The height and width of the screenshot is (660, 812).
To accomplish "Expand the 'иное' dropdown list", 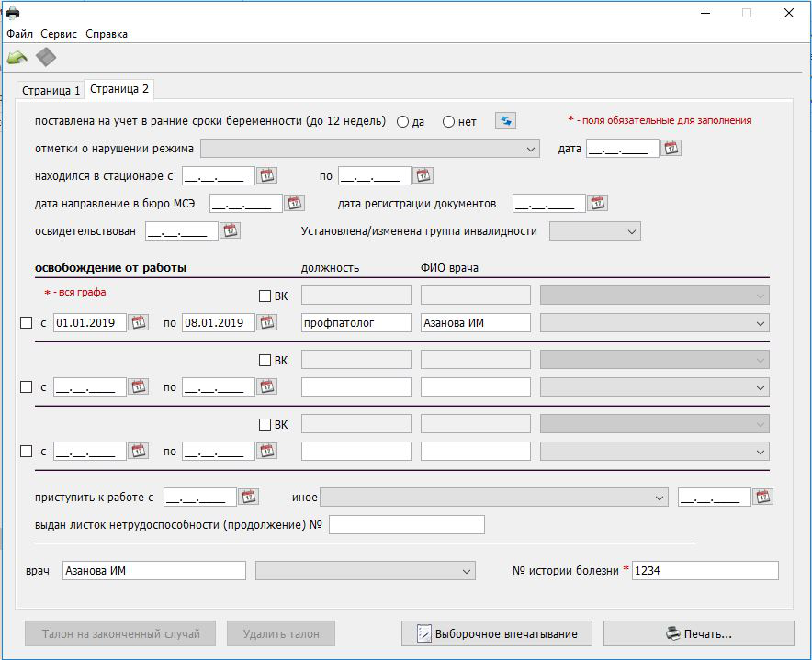I will coord(660,498).
